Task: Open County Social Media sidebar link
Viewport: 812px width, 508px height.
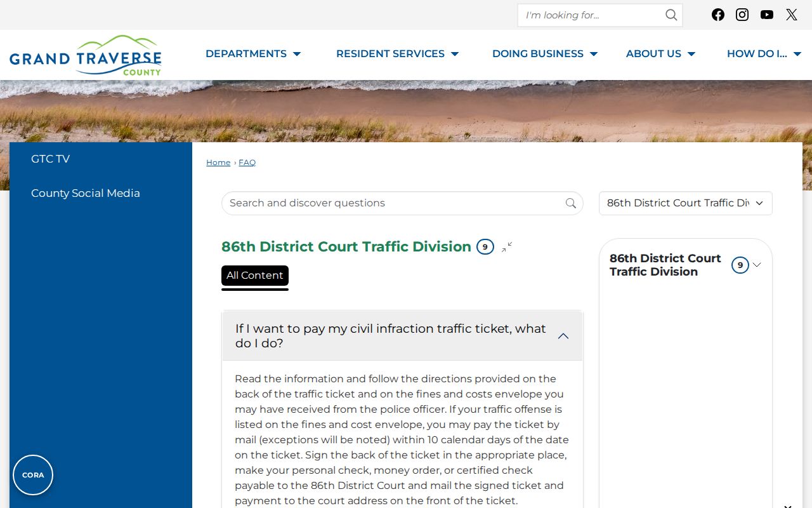Action: 86,193
